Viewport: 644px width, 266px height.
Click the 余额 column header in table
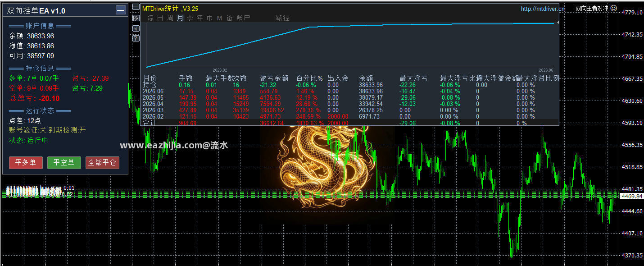(366, 78)
